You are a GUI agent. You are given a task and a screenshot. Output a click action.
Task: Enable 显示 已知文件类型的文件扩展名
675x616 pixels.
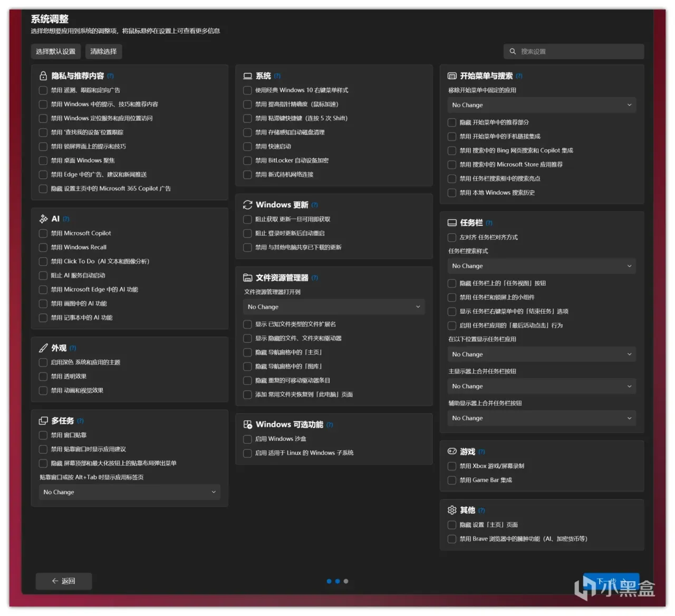tap(247, 324)
